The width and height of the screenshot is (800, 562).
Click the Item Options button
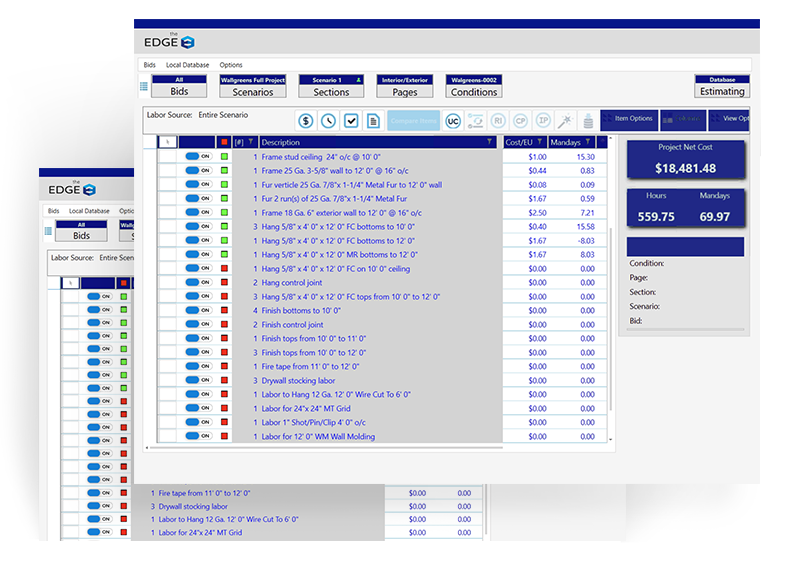629,119
